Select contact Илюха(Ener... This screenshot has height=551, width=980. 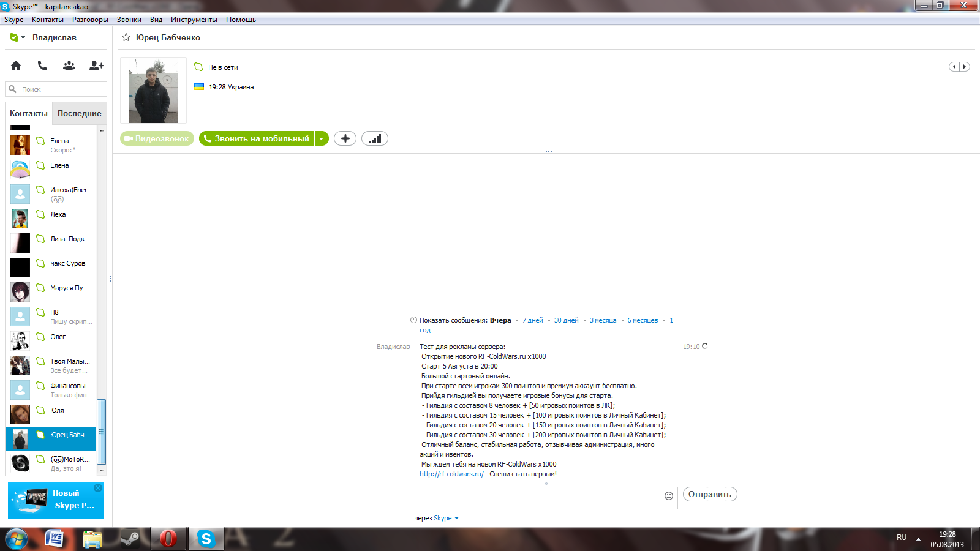pyautogui.click(x=51, y=194)
